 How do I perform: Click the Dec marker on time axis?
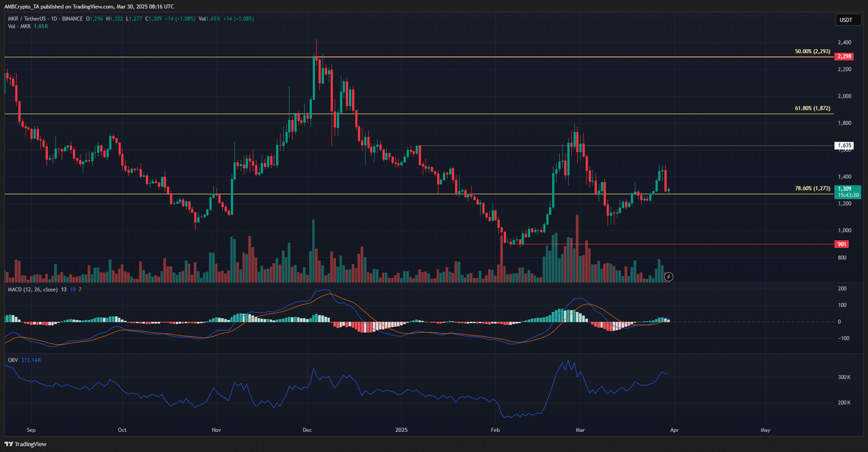(x=307, y=430)
